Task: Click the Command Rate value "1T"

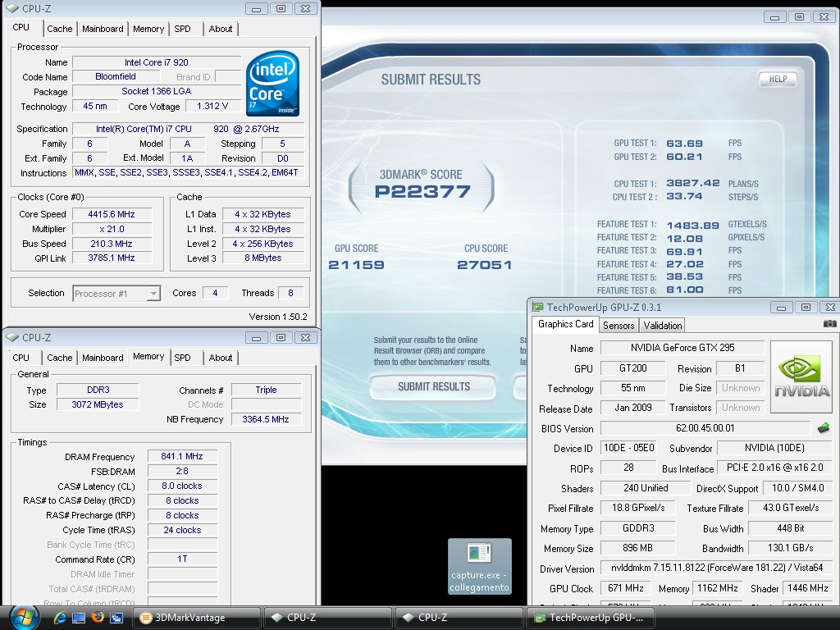Action: click(x=182, y=559)
